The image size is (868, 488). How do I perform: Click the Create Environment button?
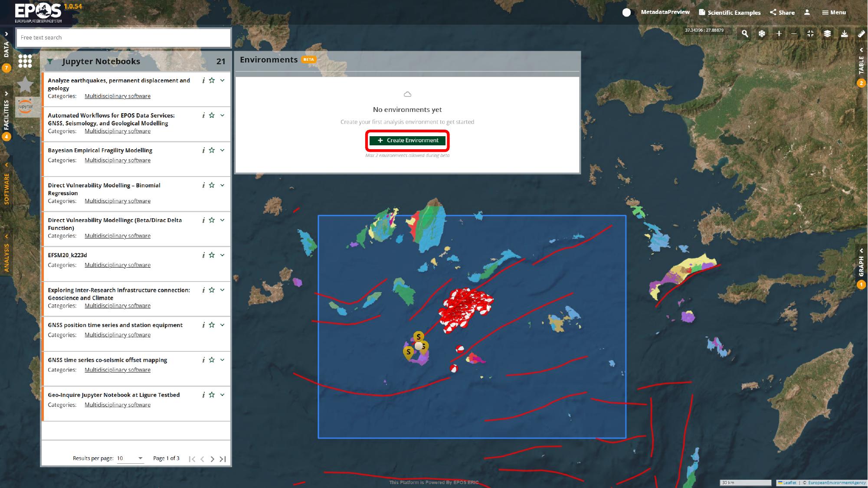[x=407, y=141]
